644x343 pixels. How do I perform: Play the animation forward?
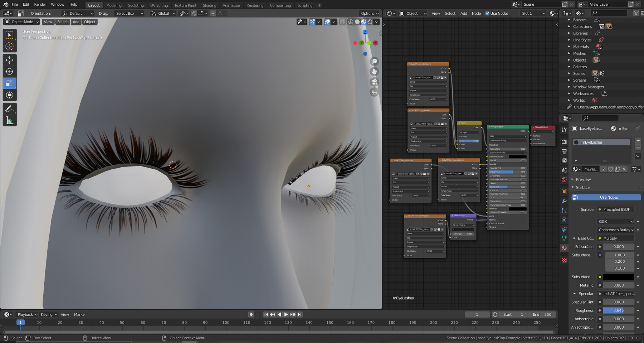(286, 314)
